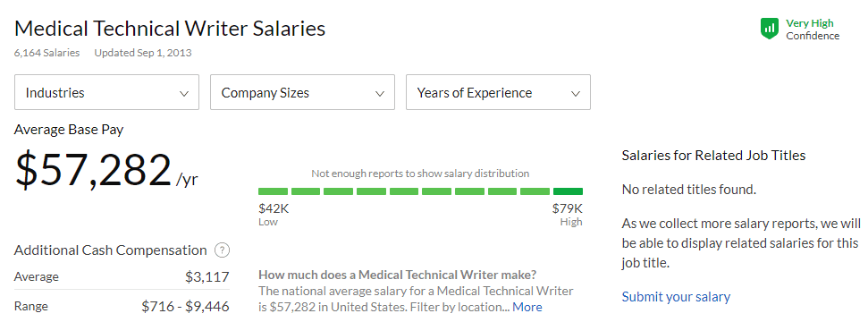The width and height of the screenshot is (868, 322).
Task: Expand the Company Sizes filter
Action: [303, 92]
